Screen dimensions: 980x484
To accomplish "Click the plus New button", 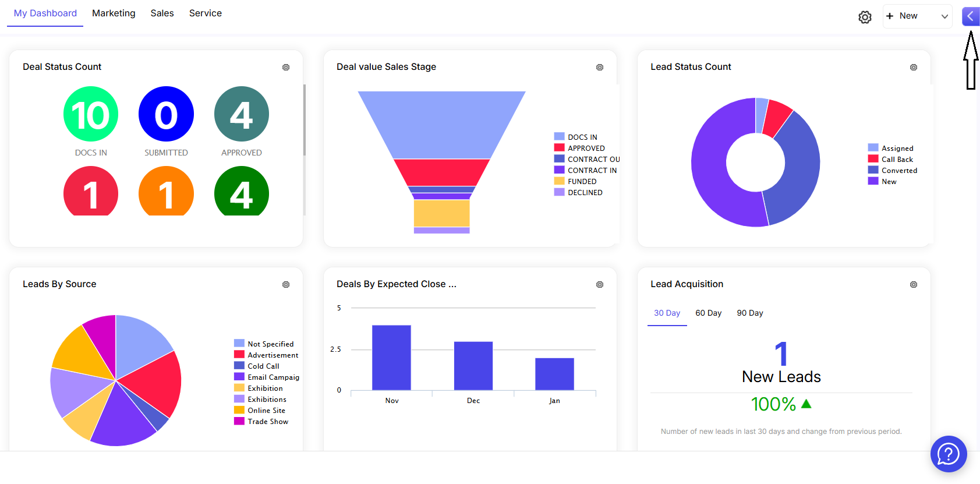I will click(x=902, y=16).
